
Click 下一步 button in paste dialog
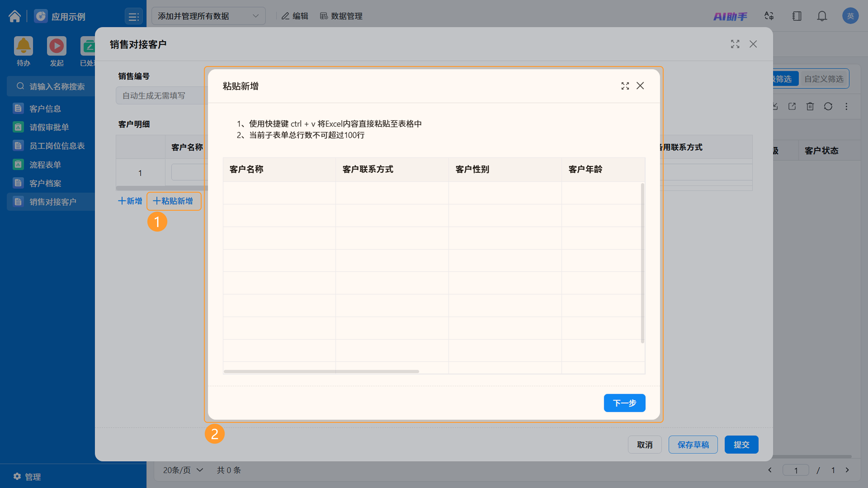(624, 403)
